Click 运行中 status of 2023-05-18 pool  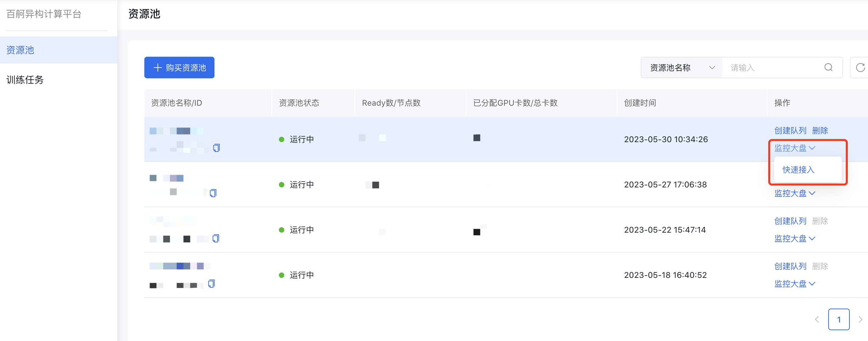coord(296,275)
